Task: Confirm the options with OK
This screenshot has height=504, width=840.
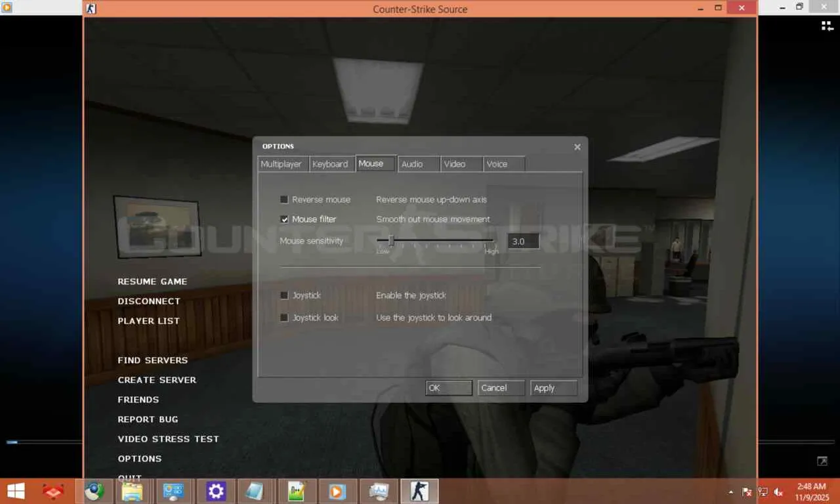Action: tap(449, 388)
